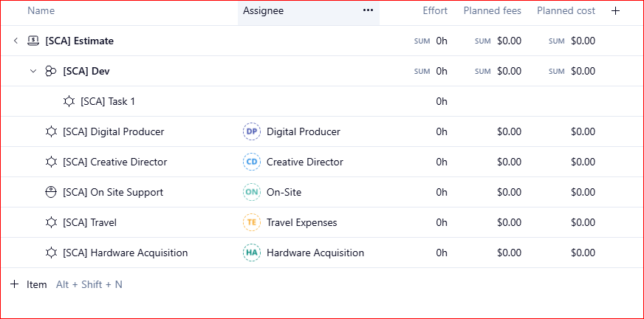Click the TE Travel Expenses avatar
Screen dimensions: 644x319
(x=252, y=222)
